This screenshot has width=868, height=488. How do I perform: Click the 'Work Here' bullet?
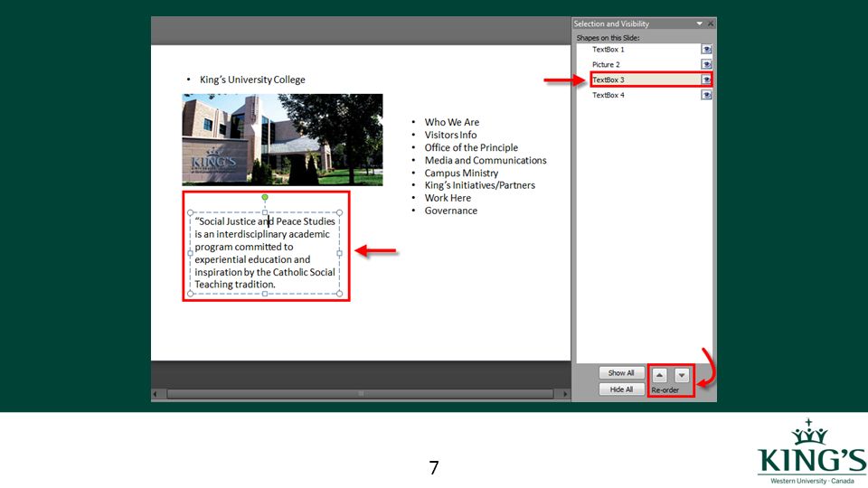click(448, 198)
